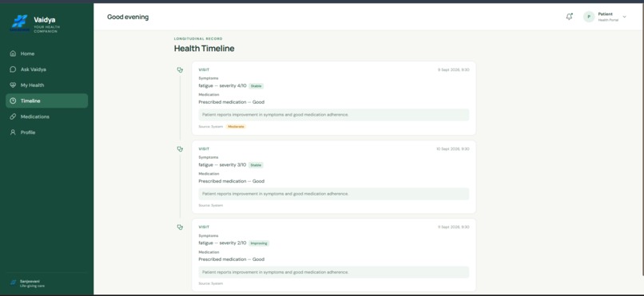Open My Health section
This screenshot has height=296, width=644.
point(46,85)
